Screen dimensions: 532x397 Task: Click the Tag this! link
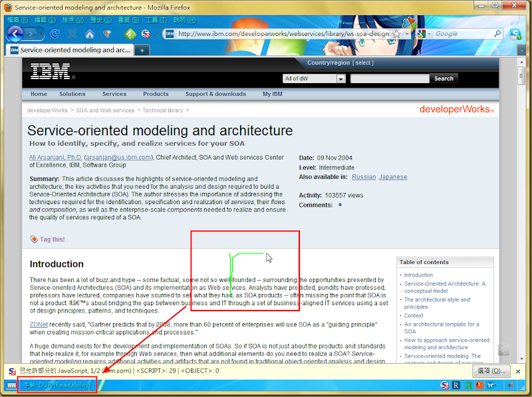pyautogui.click(x=53, y=239)
